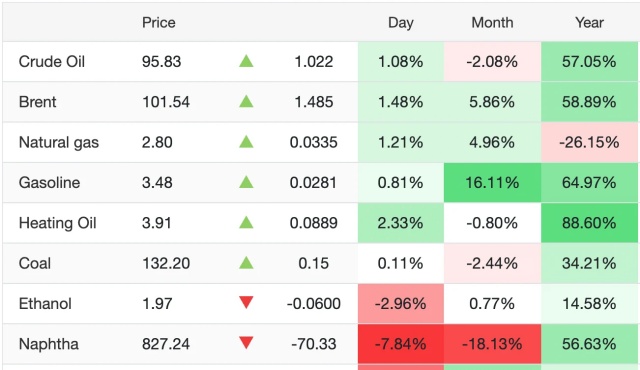The image size is (640, 370).
Task: Click the Heating Oil year cell 88.60%
Action: (589, 223)
